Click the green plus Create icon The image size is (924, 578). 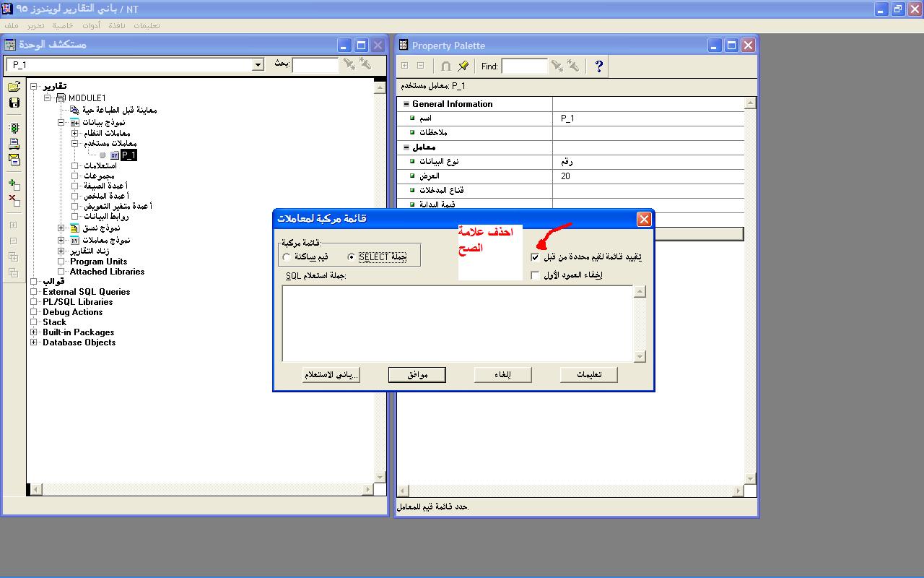click(14, 185)
